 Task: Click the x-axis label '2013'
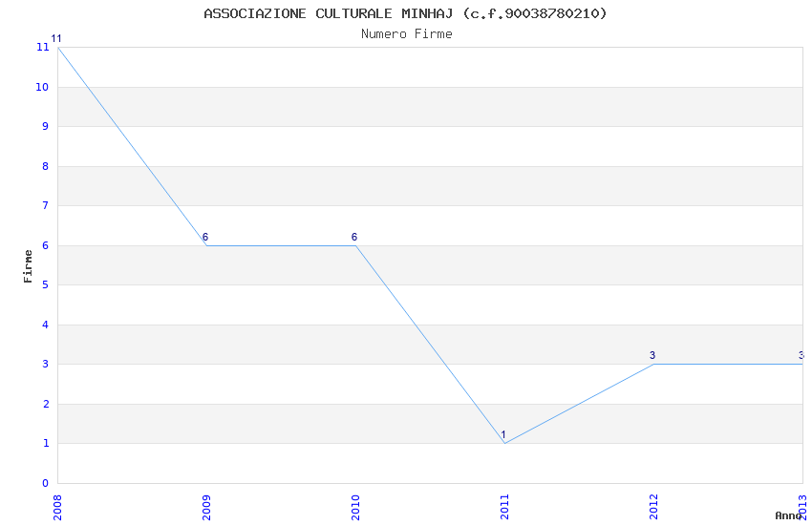click(802, 508)
